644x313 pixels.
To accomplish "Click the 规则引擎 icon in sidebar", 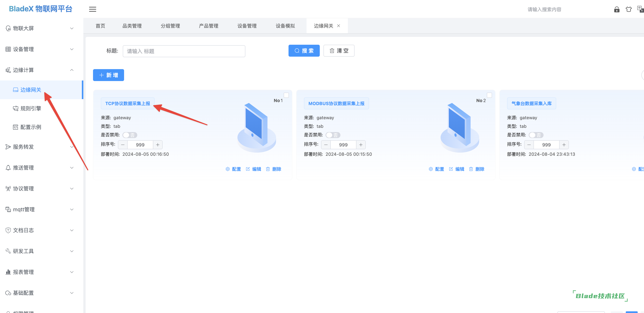I will [15, 108].
